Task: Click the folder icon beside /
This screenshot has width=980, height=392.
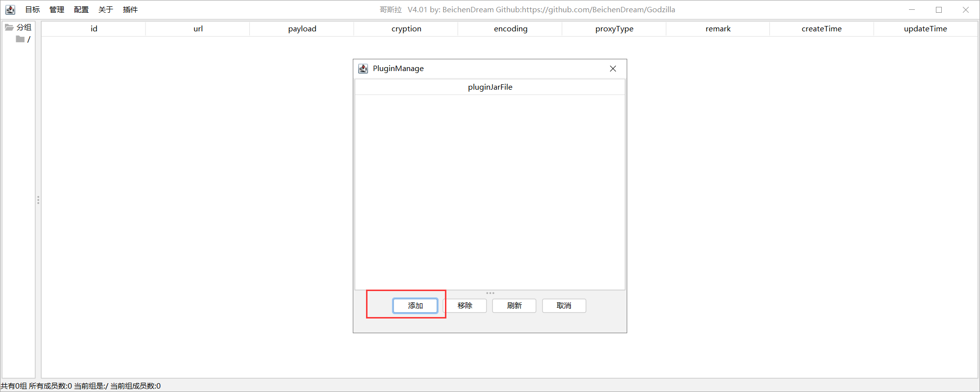Action: coord(20,39)
